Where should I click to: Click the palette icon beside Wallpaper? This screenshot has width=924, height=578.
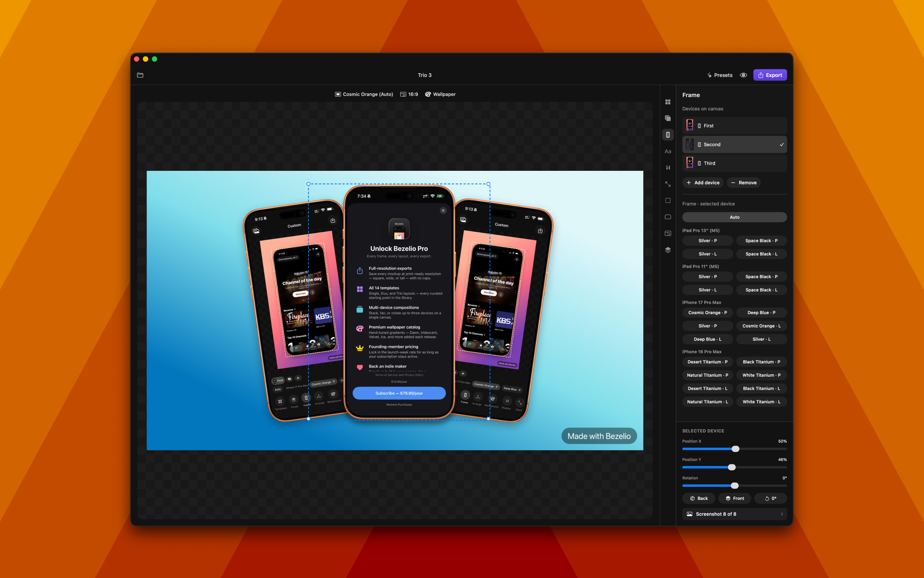coord(428,94)
